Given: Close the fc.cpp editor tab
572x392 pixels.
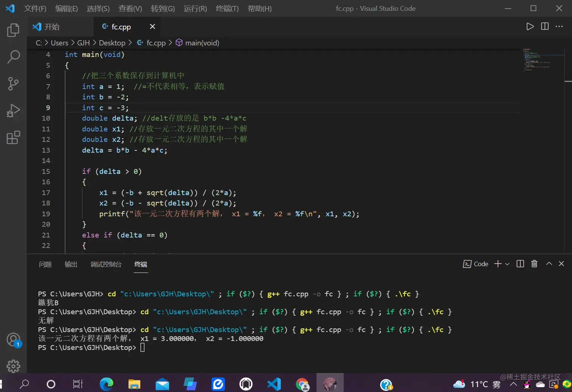Looking at the screenshot, I should click(152, 26).
